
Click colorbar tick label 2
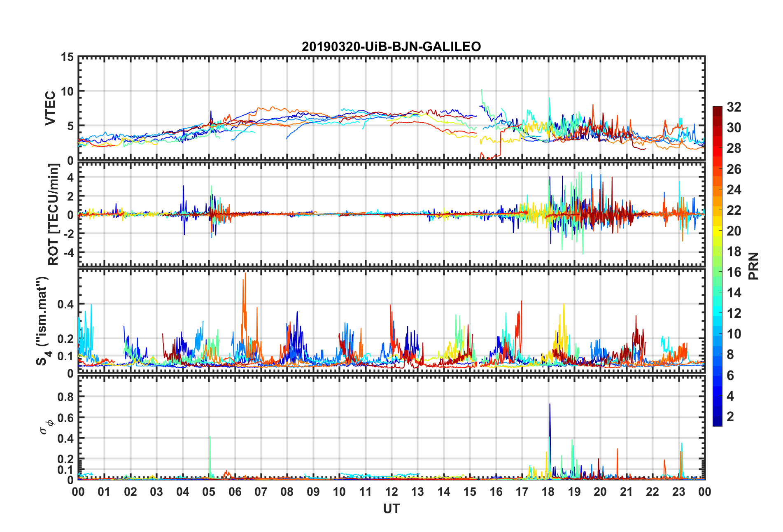730,417
